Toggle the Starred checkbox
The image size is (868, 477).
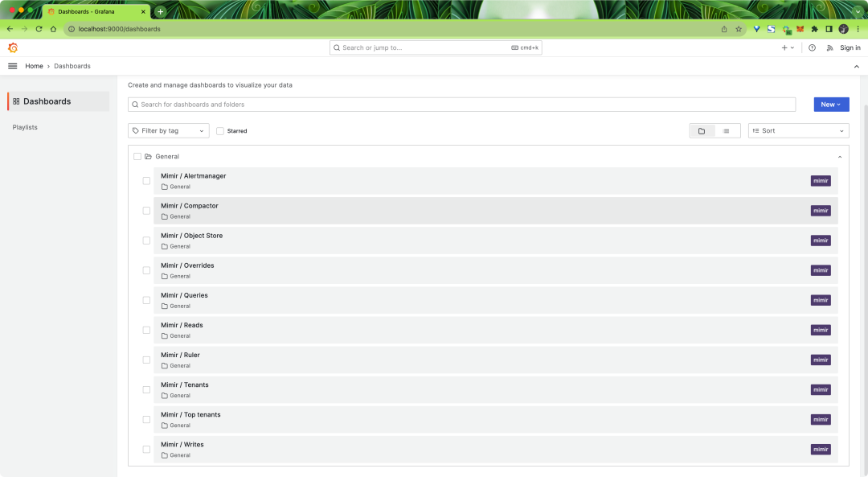click(220, 131)
